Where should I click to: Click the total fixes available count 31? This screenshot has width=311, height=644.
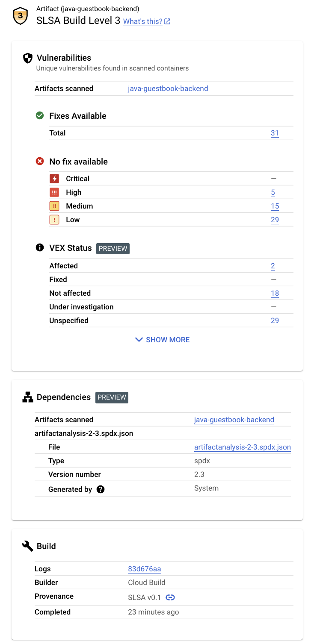click(275, 133)
